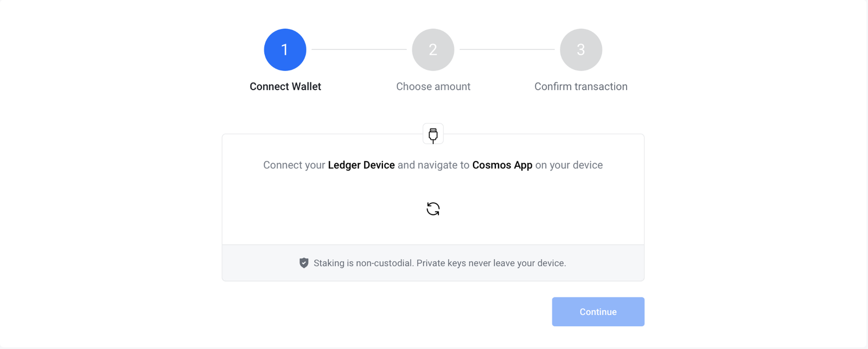Viewport: 868px width, 349px height.
Task: Click the instruction sentence about connecting your Ledger
Action: point(432,165)
